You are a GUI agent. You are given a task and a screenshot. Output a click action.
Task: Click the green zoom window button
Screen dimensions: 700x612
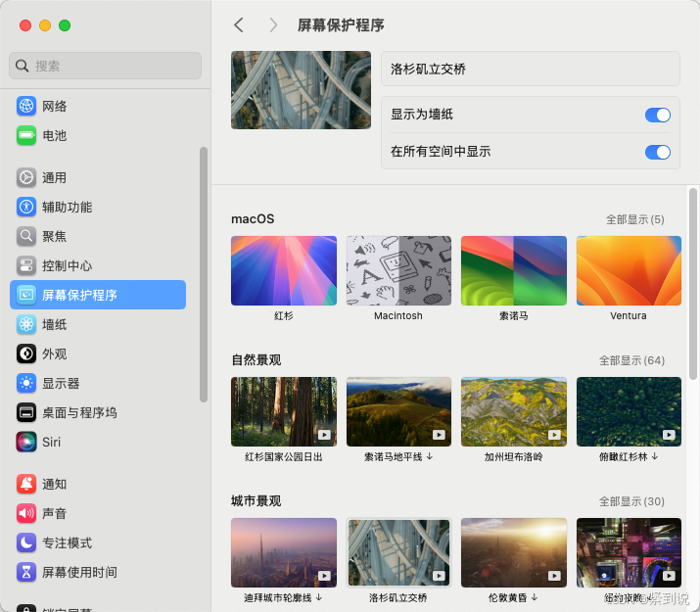(x=65, y=25)
